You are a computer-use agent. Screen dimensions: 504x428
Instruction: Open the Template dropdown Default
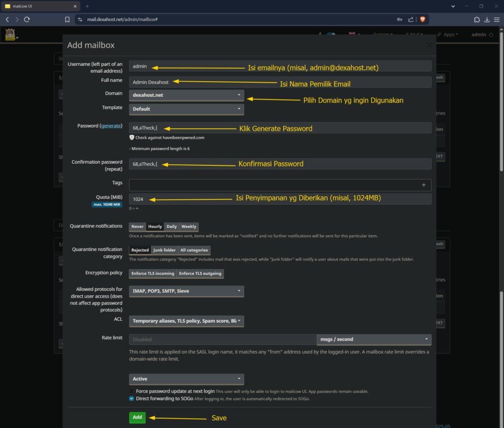[187, 109]
